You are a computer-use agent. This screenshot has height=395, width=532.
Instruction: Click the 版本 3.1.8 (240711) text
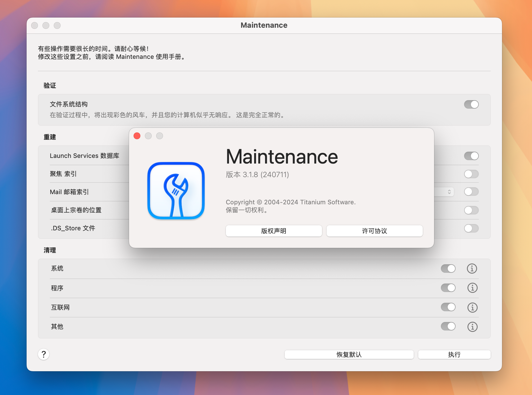(x=257, y=175)
